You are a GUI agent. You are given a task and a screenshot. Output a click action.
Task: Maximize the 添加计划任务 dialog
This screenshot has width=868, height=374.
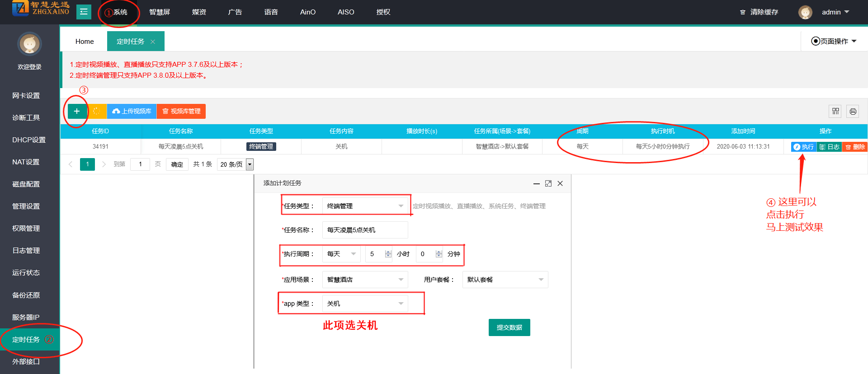(x=548, y=183)
